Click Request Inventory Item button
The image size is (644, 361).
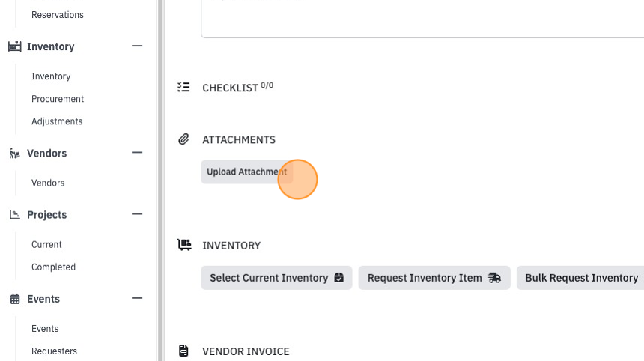(x=434, y=278)
